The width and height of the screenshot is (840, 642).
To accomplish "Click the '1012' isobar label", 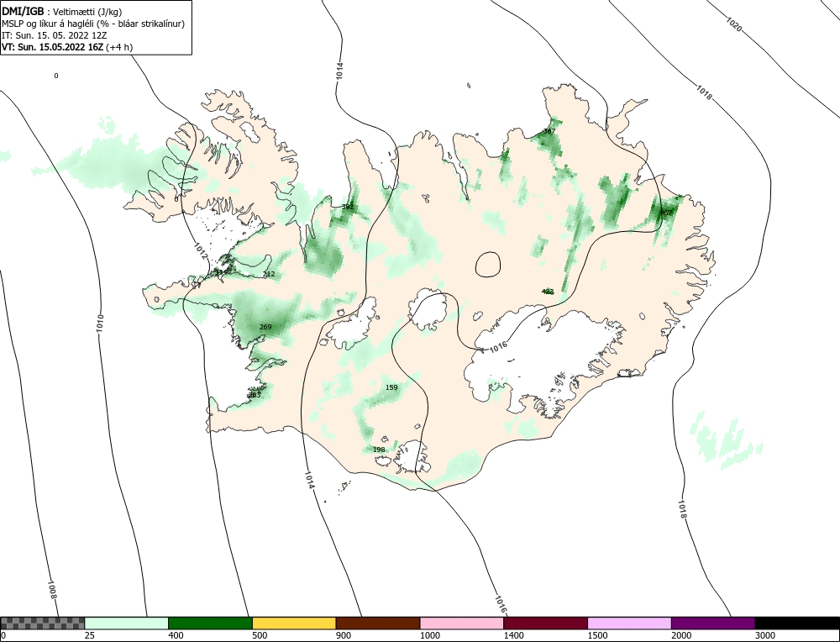I will coord(201,250).
